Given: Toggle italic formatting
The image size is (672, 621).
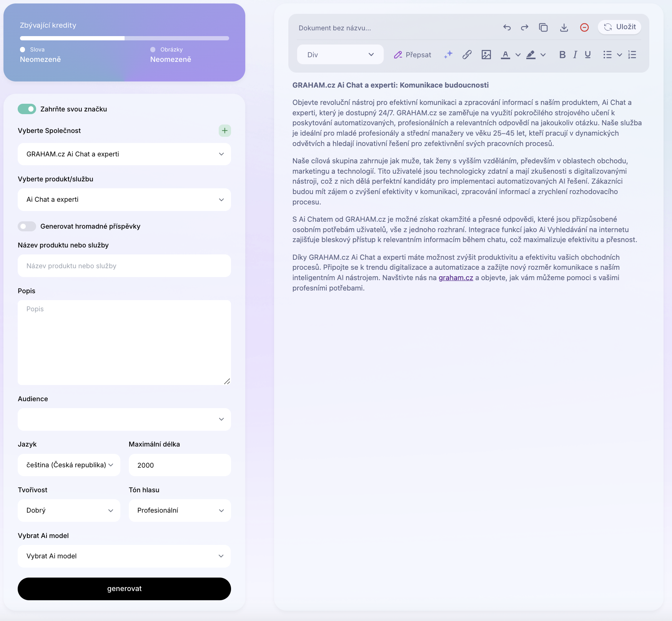Looking at the screenshot, I should click(x=575, y=55).
